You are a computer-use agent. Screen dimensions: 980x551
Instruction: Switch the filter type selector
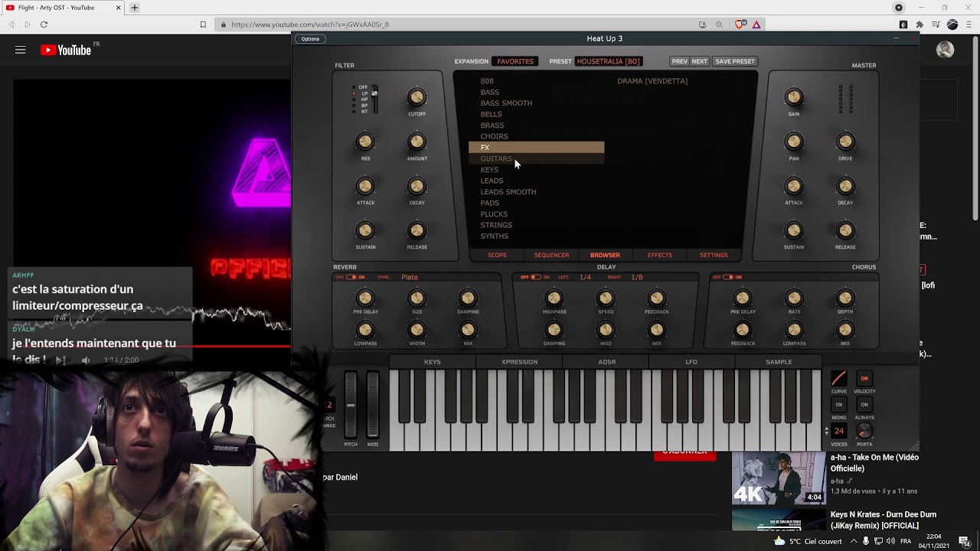(x=374, y=99)
